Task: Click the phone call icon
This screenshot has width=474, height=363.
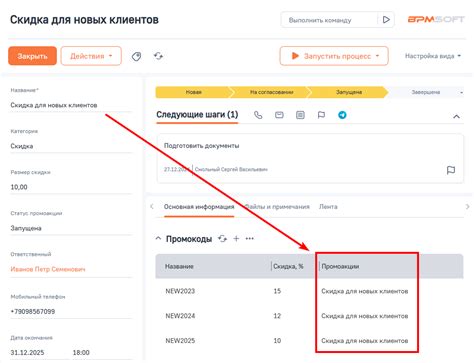Action: click(x=258, y=115)
